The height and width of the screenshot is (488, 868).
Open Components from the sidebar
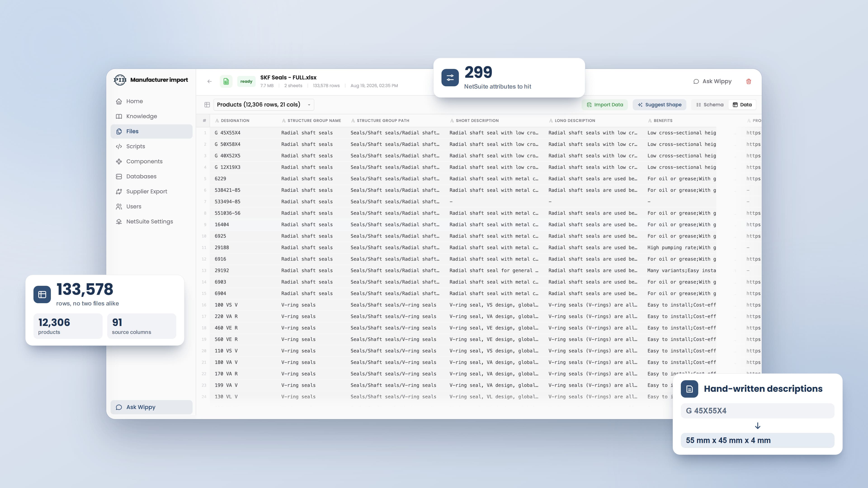(151, 161)
